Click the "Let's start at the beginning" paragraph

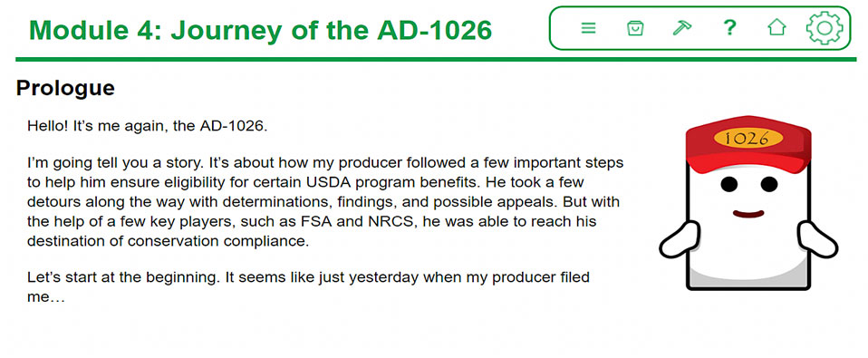[308, 286]
